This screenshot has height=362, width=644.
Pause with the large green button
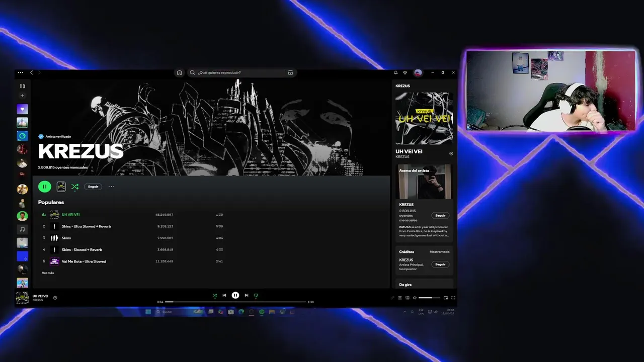click(x=44, y=187)
